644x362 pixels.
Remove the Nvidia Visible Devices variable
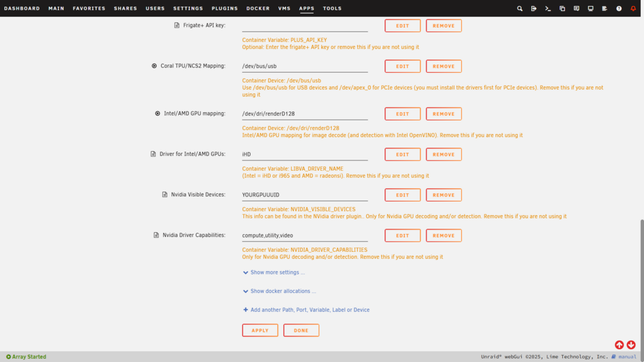(x=444, y=195)
